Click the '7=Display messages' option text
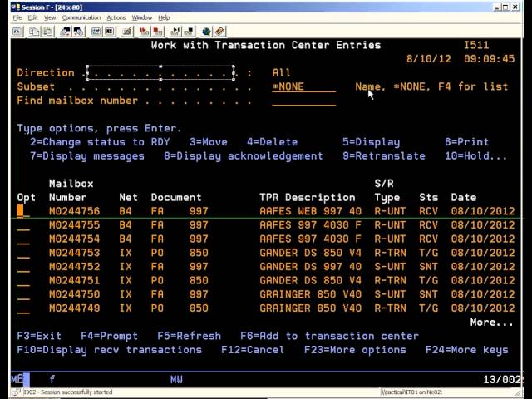This screenshot has height=399, width=532. coord(87,156)
